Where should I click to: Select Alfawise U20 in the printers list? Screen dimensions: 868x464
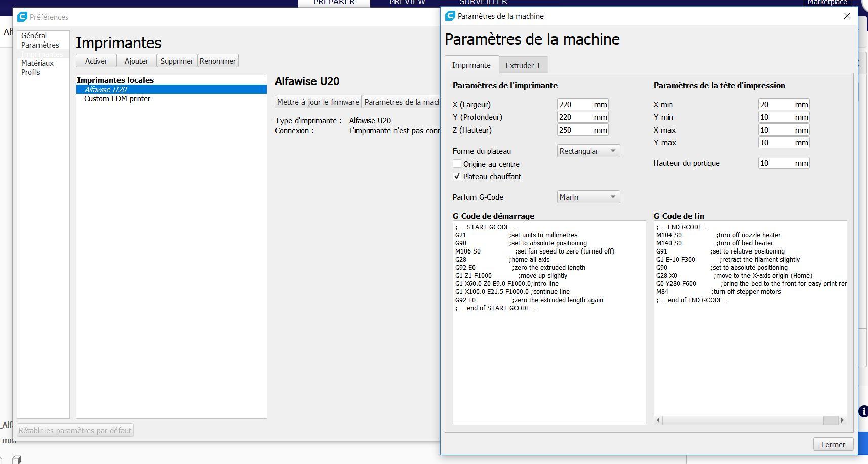[x=172, y=89]
